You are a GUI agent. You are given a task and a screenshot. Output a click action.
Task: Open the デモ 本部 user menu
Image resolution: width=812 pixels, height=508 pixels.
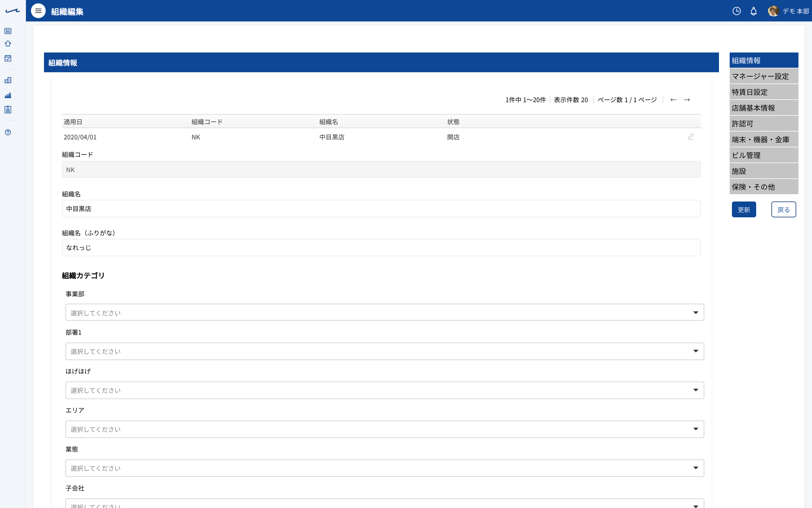click(796, 11)
